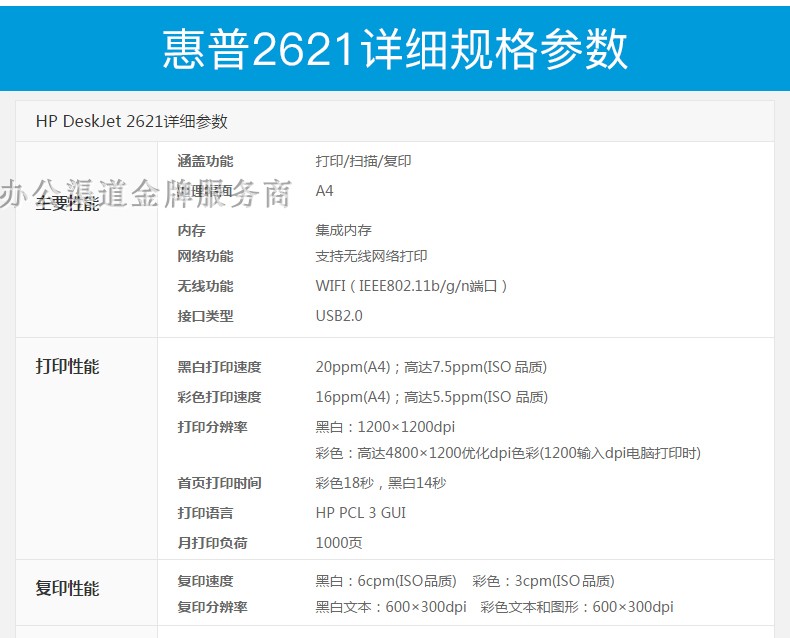Click the value 彩色18秒，黑白14秒
The height and width of the screenshot is (638, 790).
click(x=381, y=483)
